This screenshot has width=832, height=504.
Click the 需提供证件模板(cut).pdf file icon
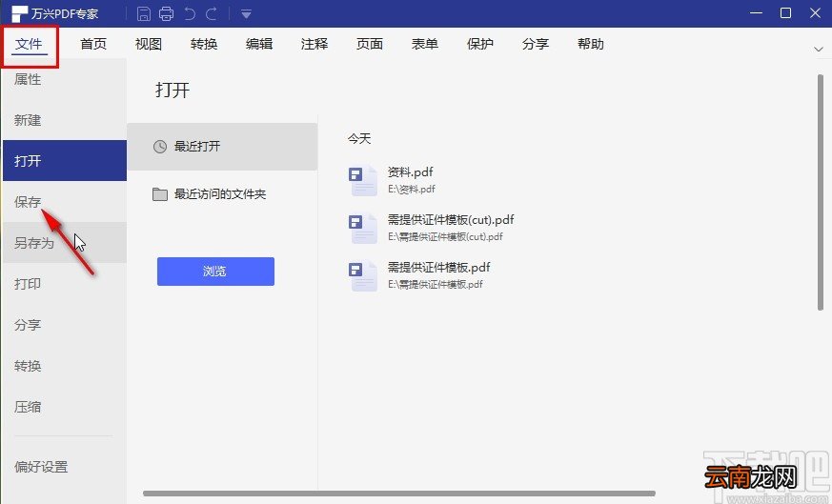coord(363,228)
